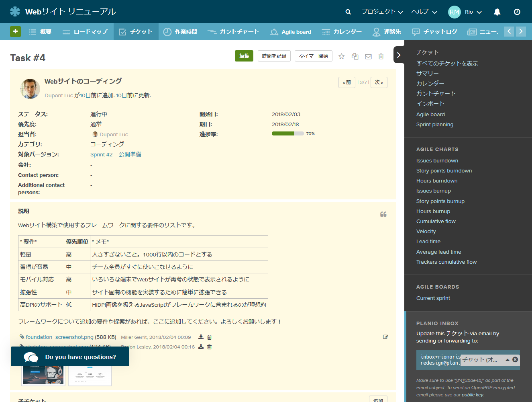Collapse the sidebar with arrow toggle

tap(399, 55)
